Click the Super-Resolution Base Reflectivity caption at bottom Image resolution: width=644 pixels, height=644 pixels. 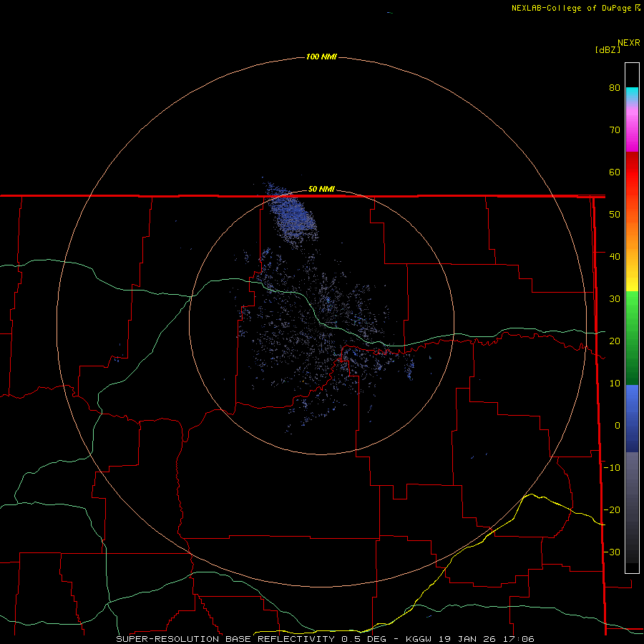pos(326,639)
